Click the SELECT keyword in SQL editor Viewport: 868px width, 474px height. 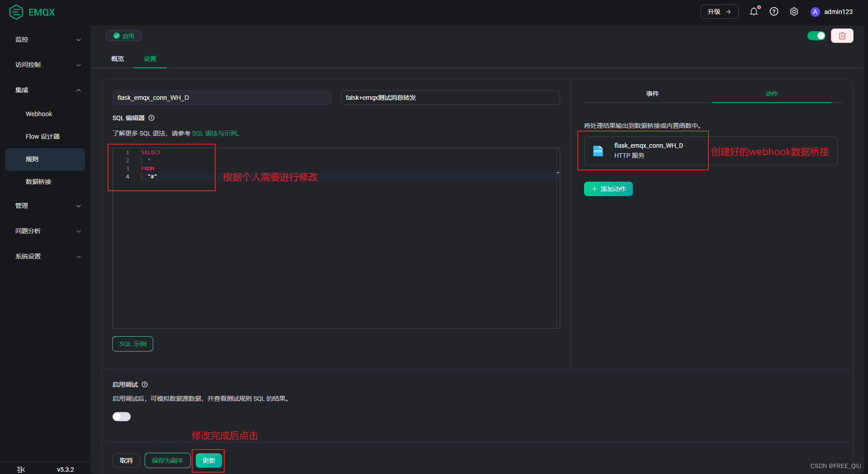pyautogui.click(x=151, y=152)
